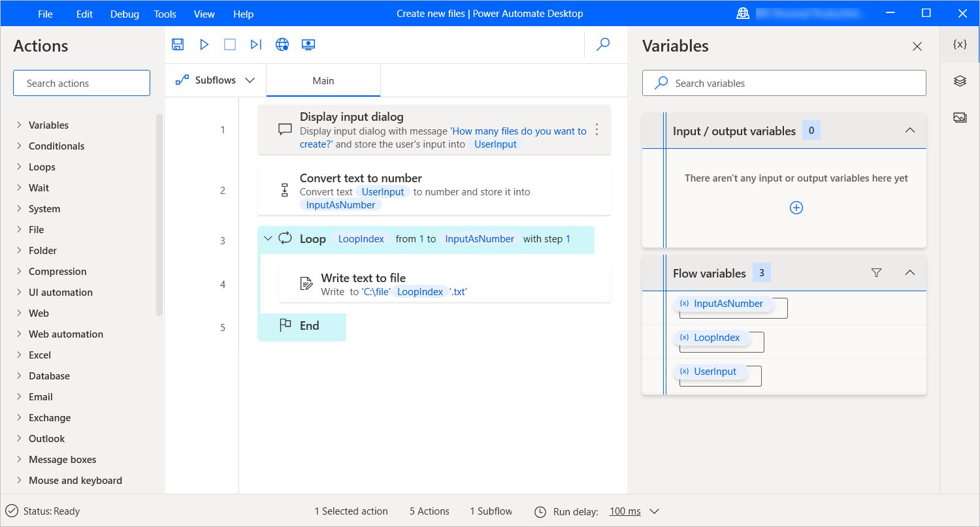This screenshot has width=980, height=527.
Task: Open the Images pane icon
Action: point(960,118)
